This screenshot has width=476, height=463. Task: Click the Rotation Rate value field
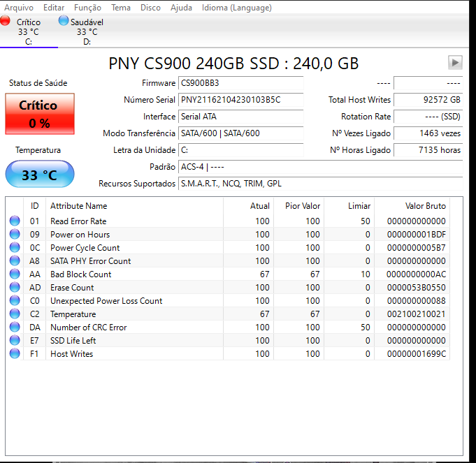[428, 117]
